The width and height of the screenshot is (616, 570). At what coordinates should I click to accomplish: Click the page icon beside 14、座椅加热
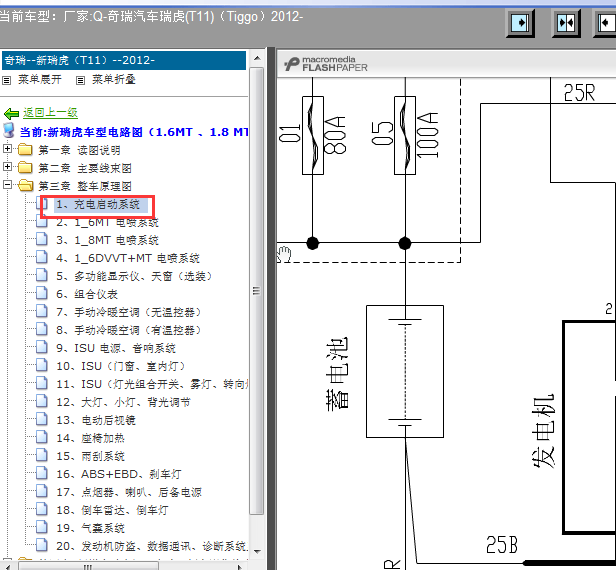click(42, 437)
